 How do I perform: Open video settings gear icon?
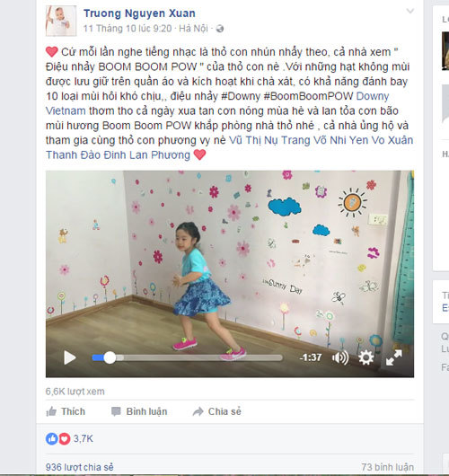click(x=365, y=357)
